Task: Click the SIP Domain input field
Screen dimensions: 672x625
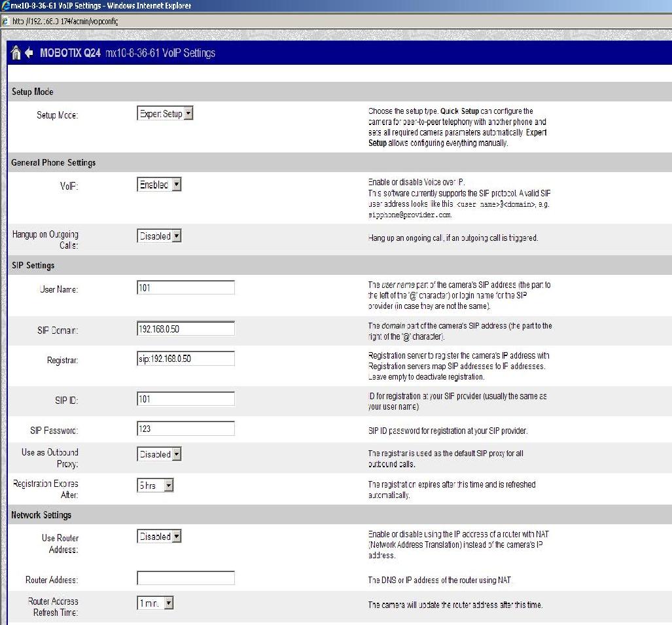Action: 186,329
